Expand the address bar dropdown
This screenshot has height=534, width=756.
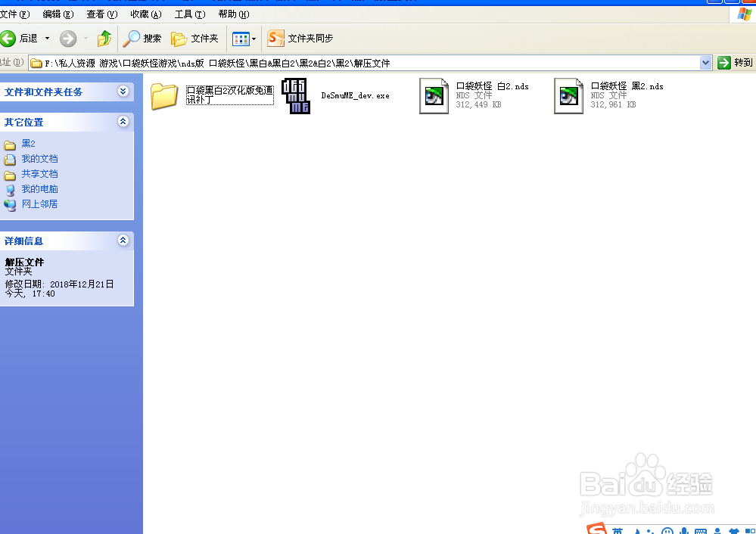pos(705,63)
